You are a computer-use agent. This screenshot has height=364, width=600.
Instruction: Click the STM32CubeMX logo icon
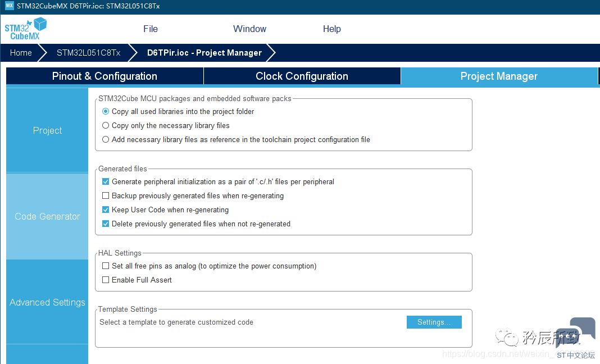coord(26,29)
